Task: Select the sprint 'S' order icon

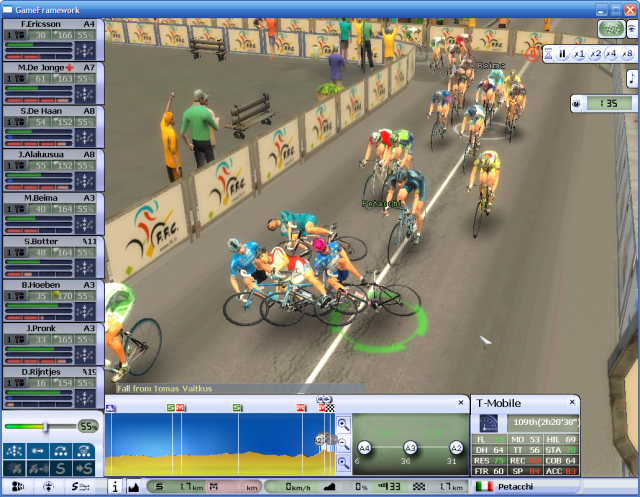Action: click(x=61, y=467)
